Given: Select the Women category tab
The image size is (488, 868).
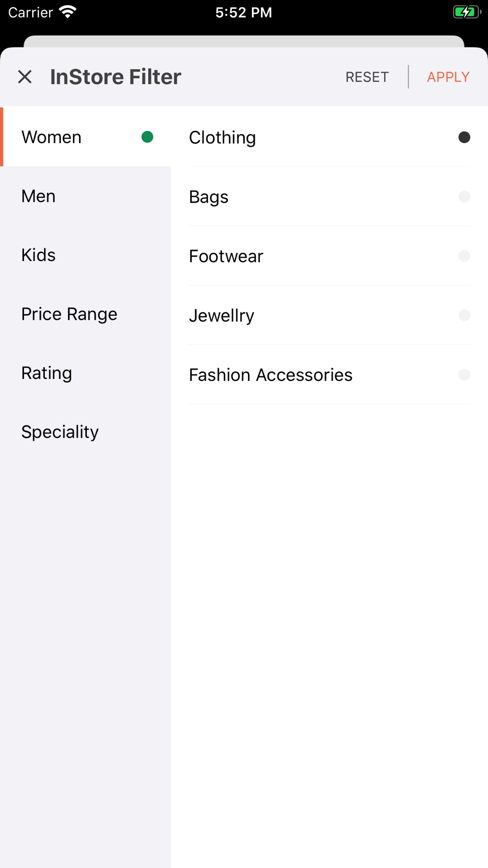Looking at the screenshot, I should tap(85, 137).
